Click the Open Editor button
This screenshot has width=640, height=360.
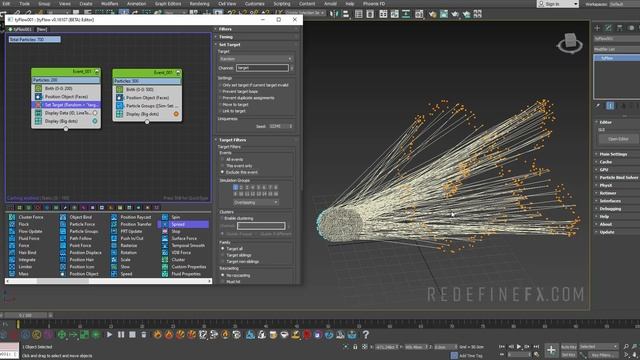(x=618, y=139)
